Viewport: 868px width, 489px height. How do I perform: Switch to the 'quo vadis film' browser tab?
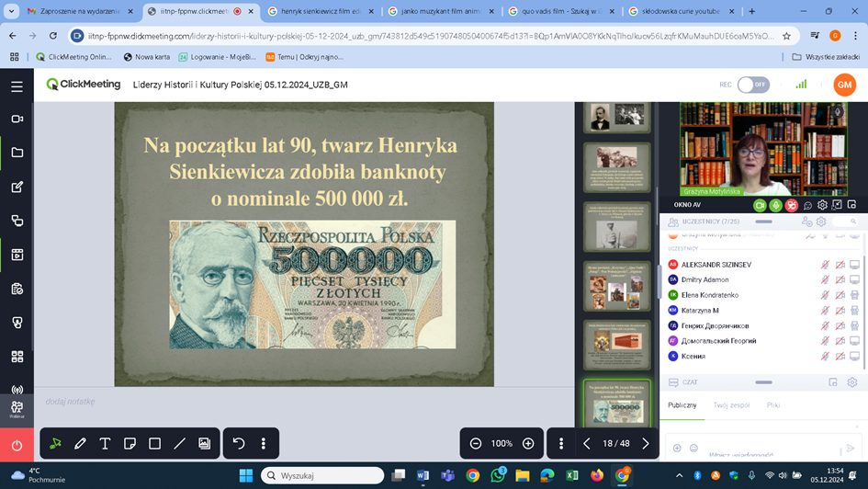tap(561, 11)
